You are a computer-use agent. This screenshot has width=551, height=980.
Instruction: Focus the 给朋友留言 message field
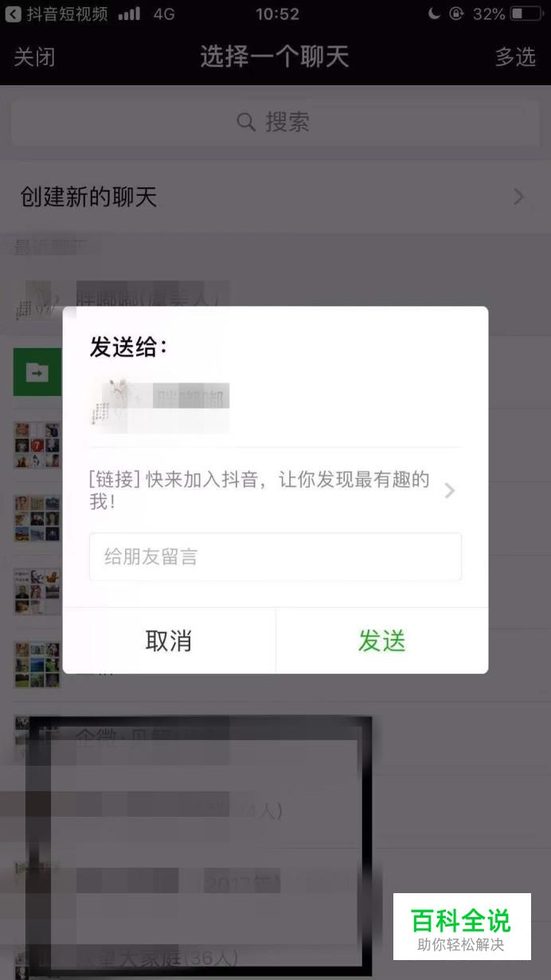[275, 557]
